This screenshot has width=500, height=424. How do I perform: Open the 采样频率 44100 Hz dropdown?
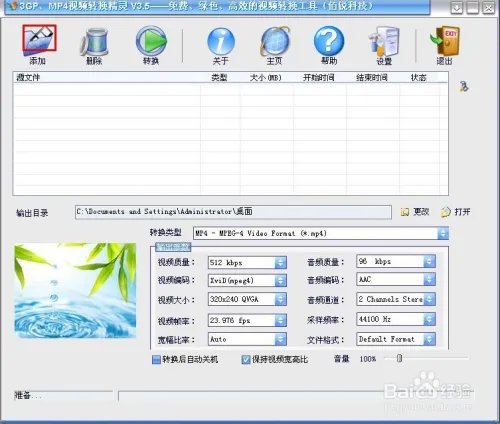point(429,319)
